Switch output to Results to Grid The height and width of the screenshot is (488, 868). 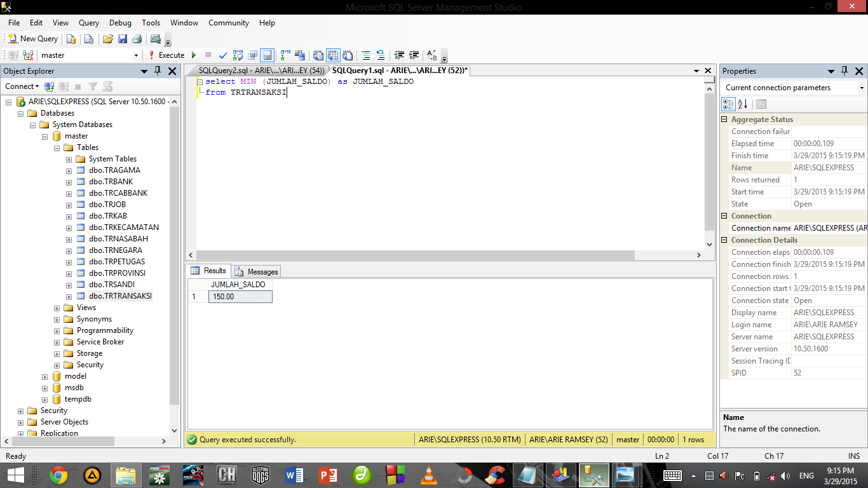point(333,55)
